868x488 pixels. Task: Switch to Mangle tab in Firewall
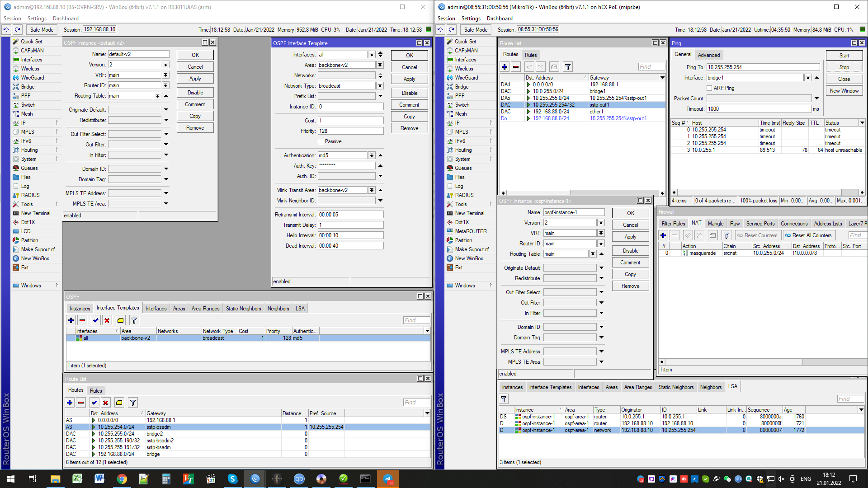click(x=716, y=224)
